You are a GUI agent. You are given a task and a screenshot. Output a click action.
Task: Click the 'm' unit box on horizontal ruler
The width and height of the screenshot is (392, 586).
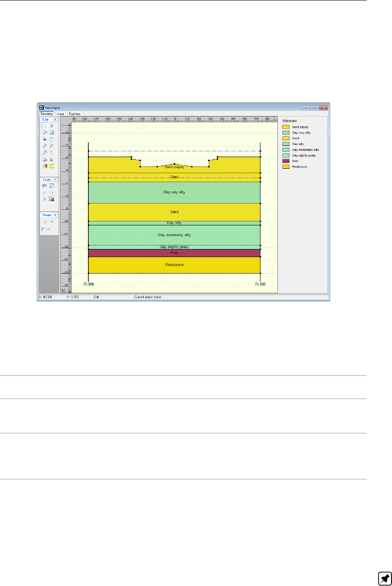[275, 119]
